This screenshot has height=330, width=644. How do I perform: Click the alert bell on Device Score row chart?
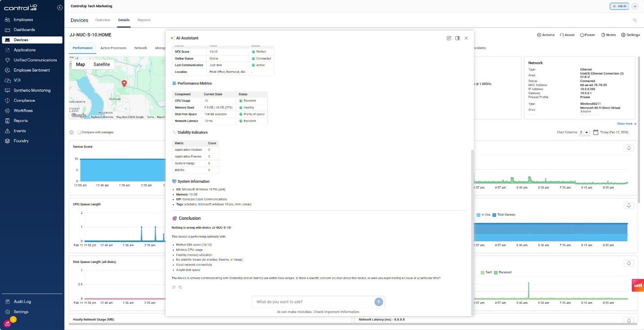click(630, 148)
